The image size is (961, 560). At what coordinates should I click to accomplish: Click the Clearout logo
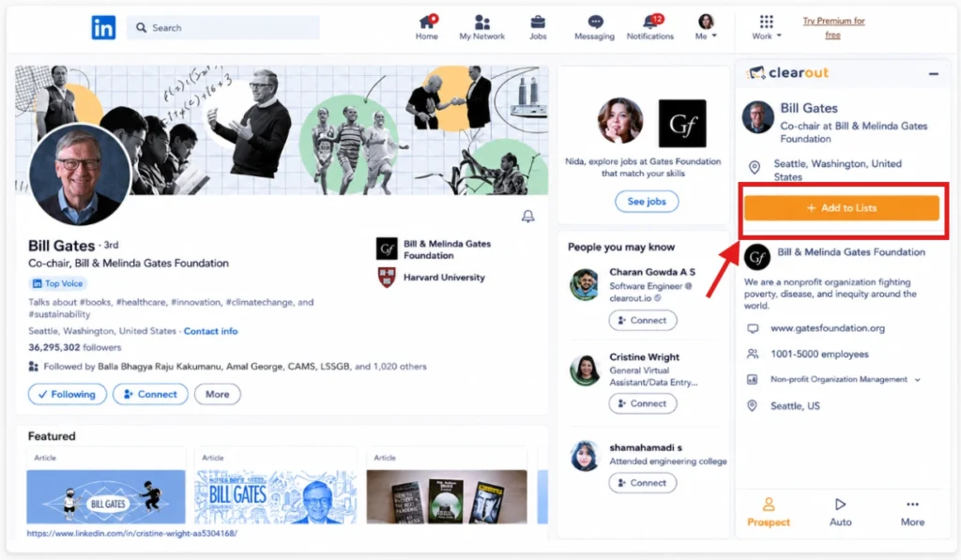tap(788, 73)
